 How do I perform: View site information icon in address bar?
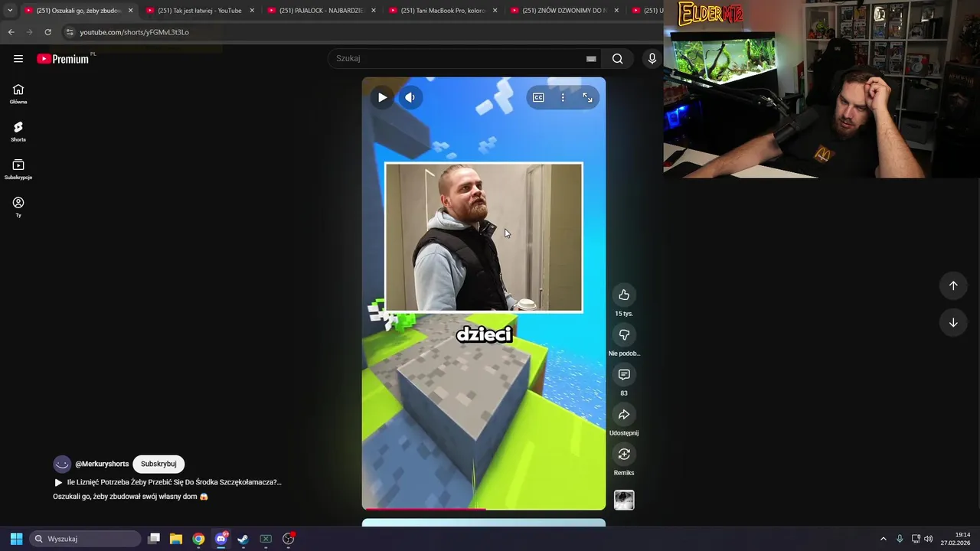point(70,32)
